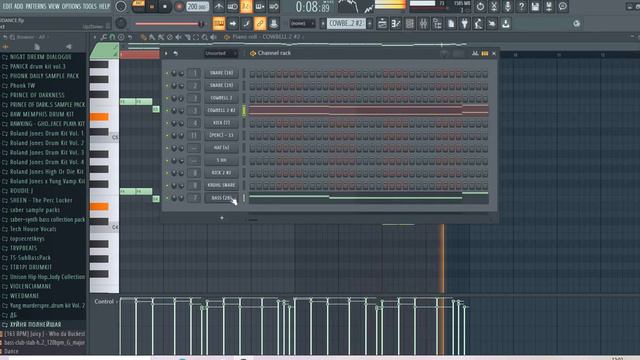Open the EDIT menu

(x=7, y=6)
